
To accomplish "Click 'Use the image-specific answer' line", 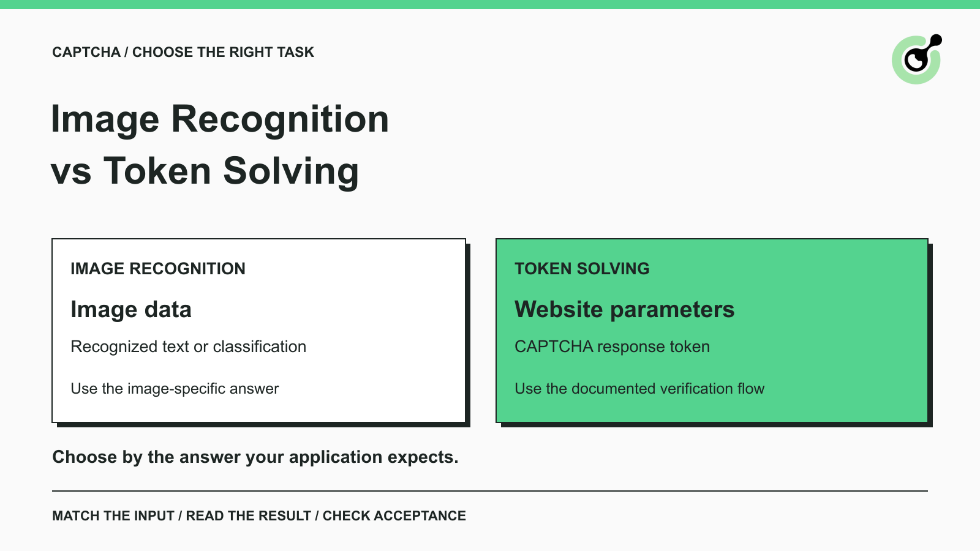I will (x=175, y=389).
